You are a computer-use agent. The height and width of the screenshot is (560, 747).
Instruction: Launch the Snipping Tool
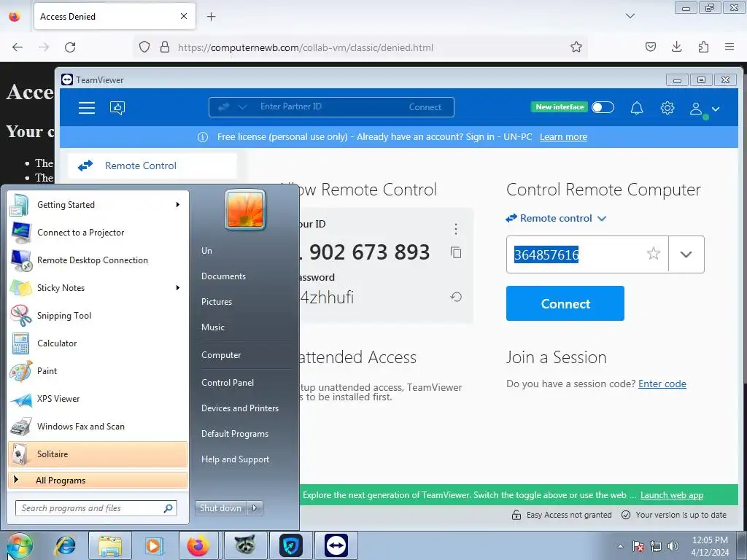[98, 315]
